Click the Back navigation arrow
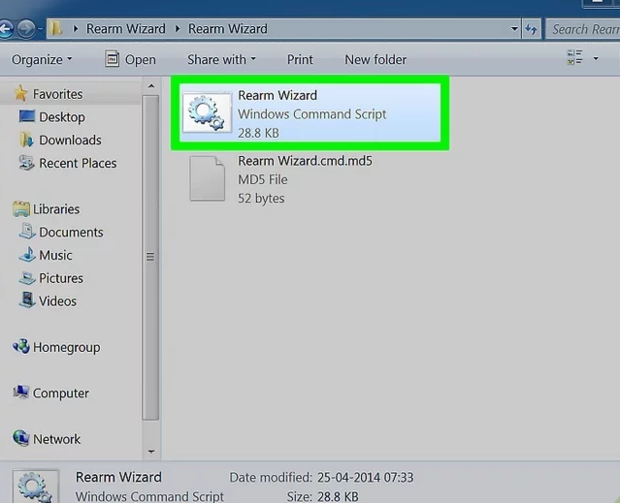 tap(6, 29)
